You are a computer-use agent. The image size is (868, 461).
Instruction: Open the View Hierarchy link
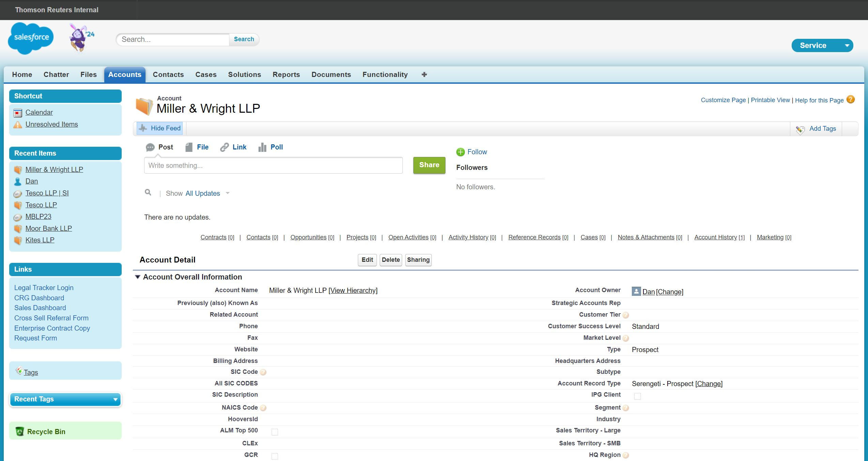(x=353, y=290)
